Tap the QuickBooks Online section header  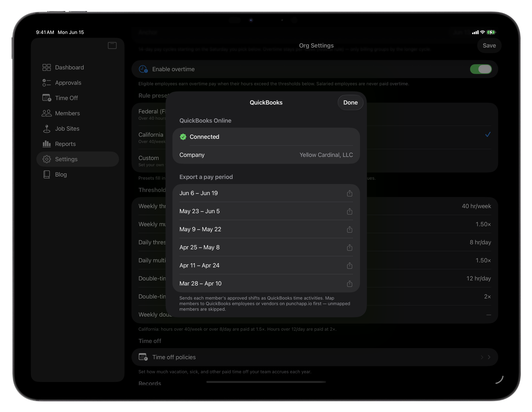tap(205, 120)
